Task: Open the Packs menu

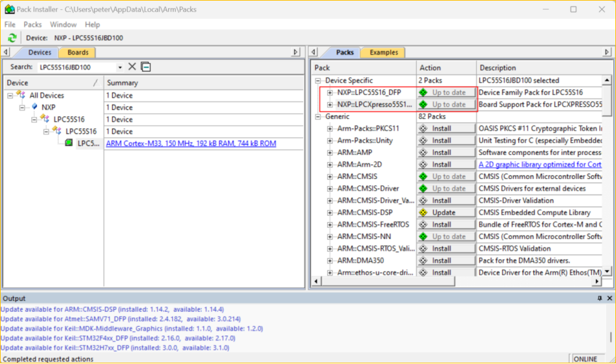Action: [33, 24]
